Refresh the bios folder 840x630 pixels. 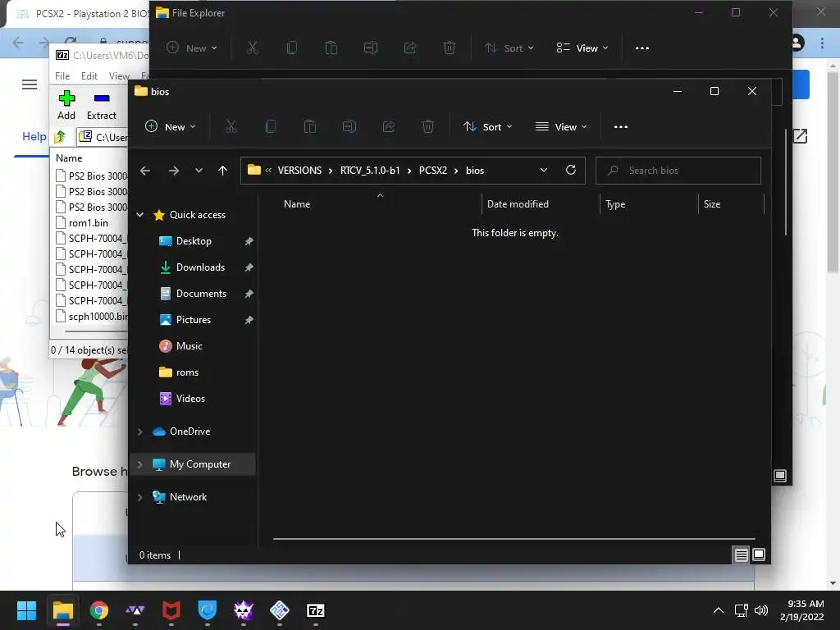click(571, 171)
